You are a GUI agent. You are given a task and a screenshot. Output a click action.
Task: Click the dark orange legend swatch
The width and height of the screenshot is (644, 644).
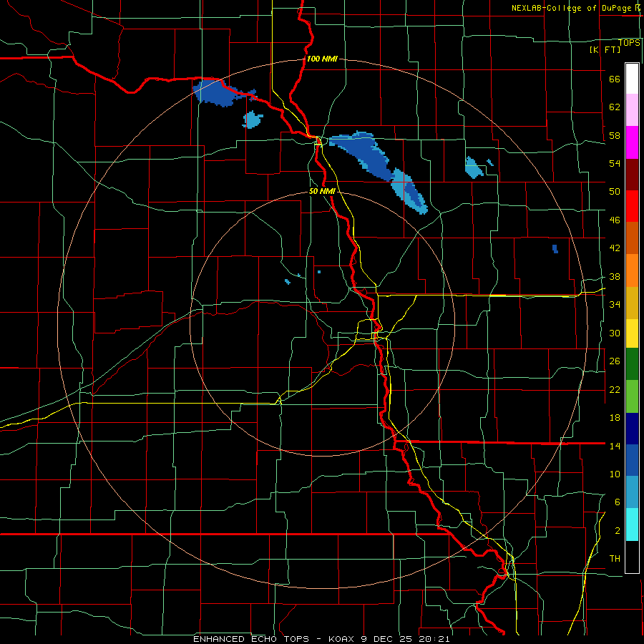[632, 238]
